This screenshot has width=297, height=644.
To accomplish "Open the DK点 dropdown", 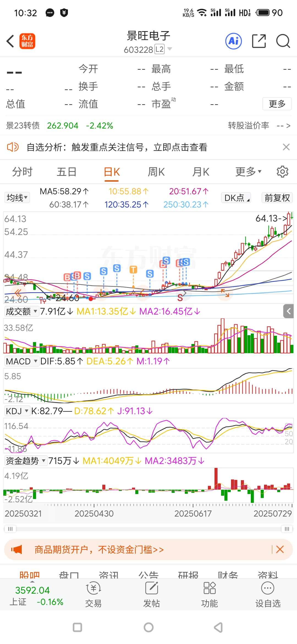I will tap(236, 198).
